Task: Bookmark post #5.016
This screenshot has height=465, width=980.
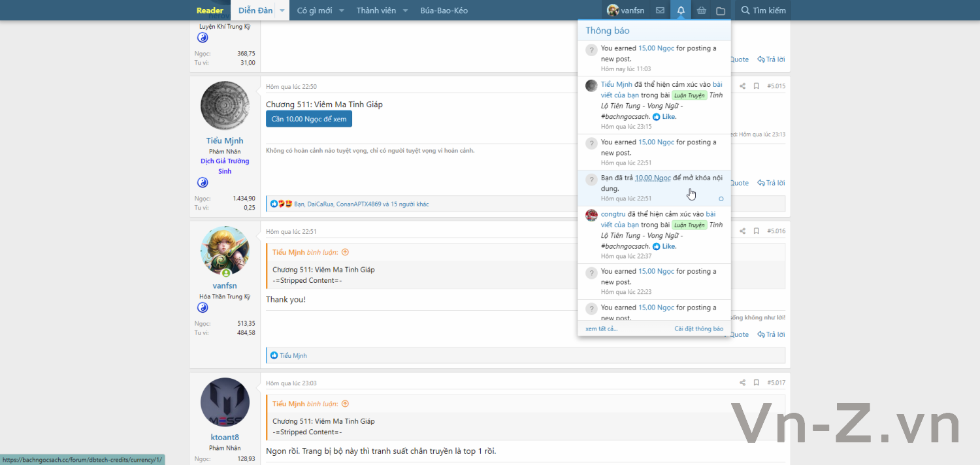Action: 756,231
